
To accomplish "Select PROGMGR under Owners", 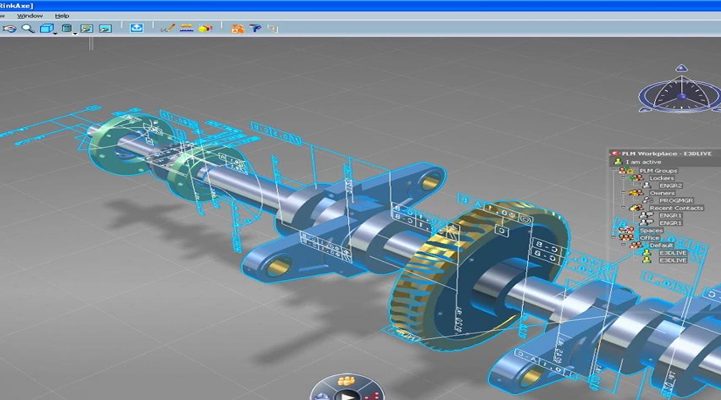I will [x=675, y=201].
